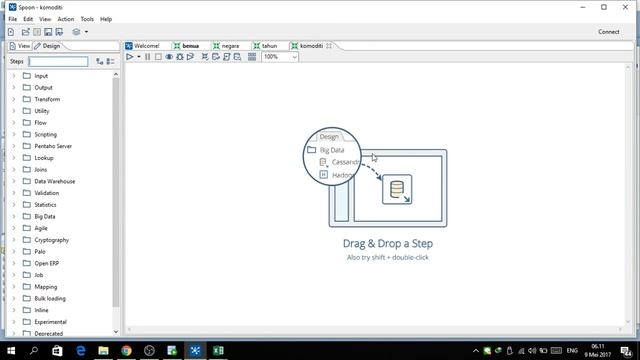
Task: Open the Windows Start menu
Action: 11,351
